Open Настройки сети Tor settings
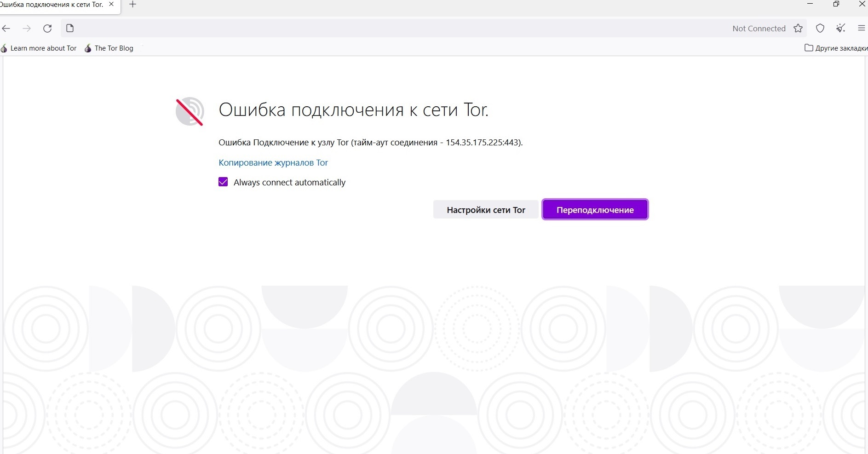The image size is (868, 454). (x=486, y=210)
